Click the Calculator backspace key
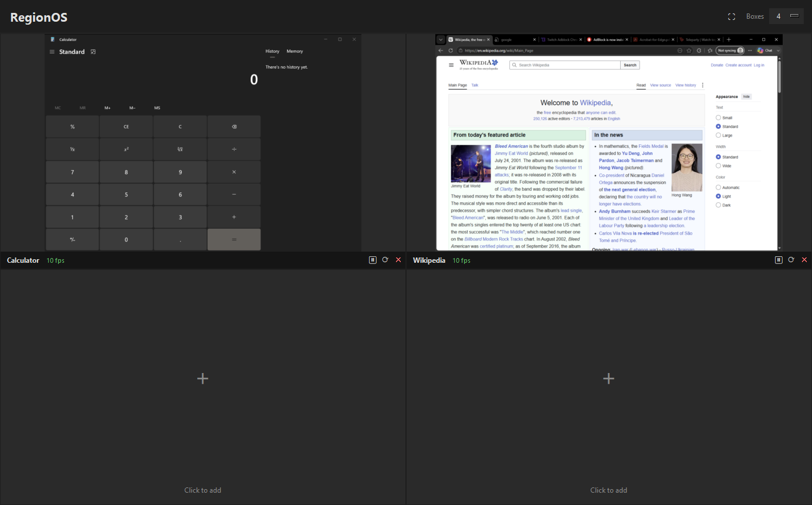 (234, 127)
